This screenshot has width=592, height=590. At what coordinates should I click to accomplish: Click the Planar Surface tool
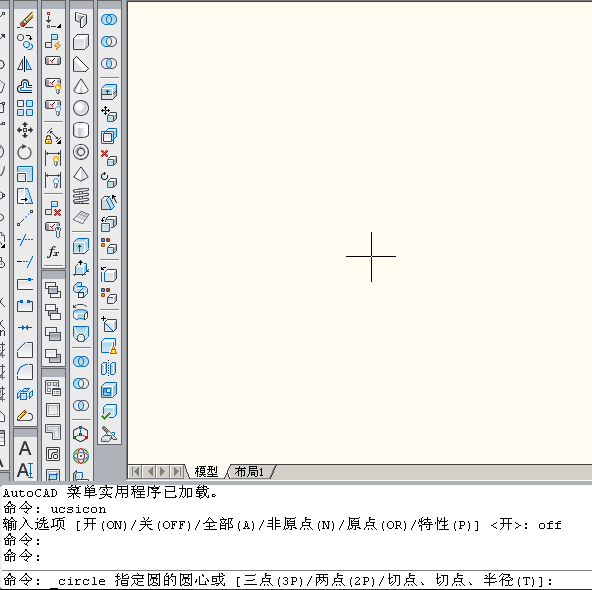click(81, 218)
